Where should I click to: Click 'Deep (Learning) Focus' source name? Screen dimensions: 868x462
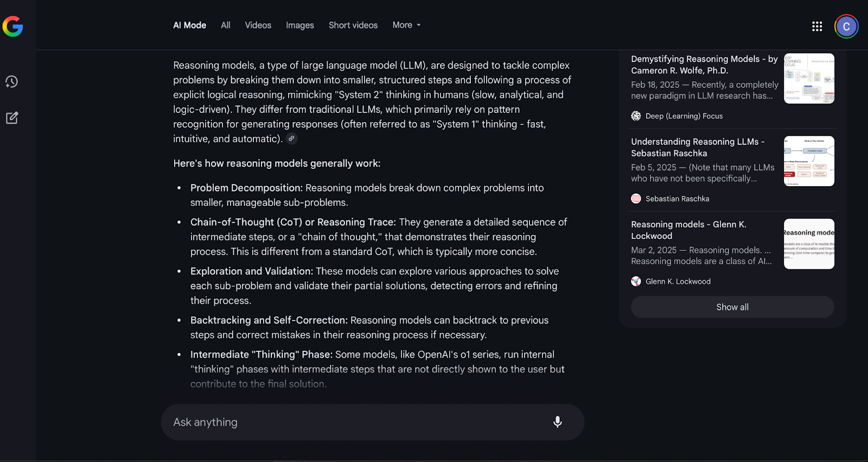tap(684, 116)
